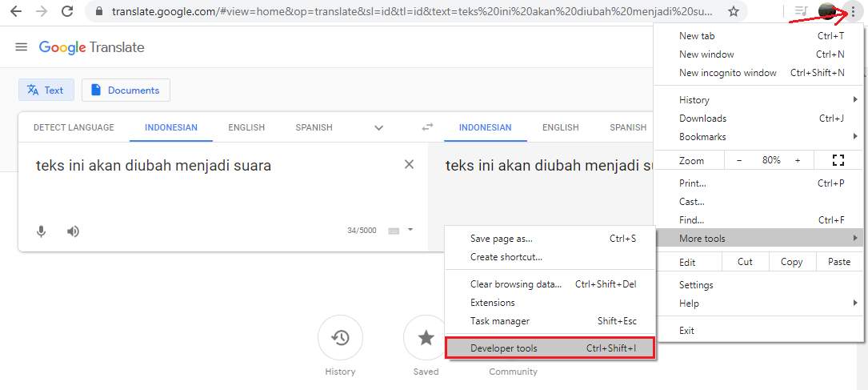Toggle the virtual keyboard icon
Image resolution: width=868 pixels, height=390 pixels.
394,231
